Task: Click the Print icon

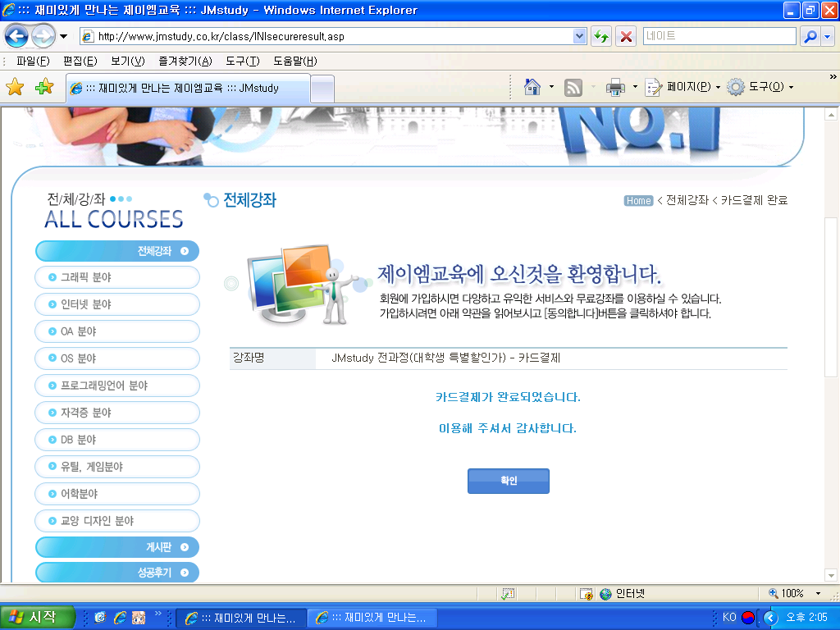Action: click(615, 87)
